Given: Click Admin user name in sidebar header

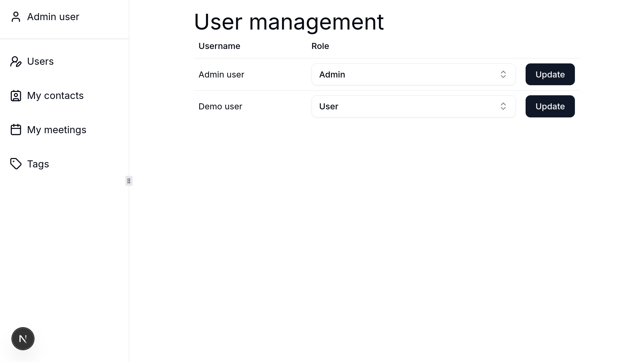Looking at the screenshot, I should point(53,17).
